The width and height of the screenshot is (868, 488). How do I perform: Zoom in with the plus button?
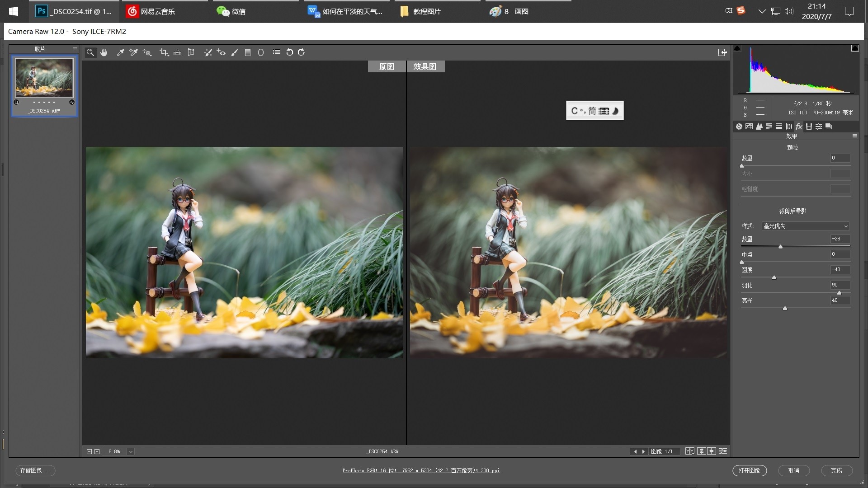pyautogui.click(x=97, y=451)
